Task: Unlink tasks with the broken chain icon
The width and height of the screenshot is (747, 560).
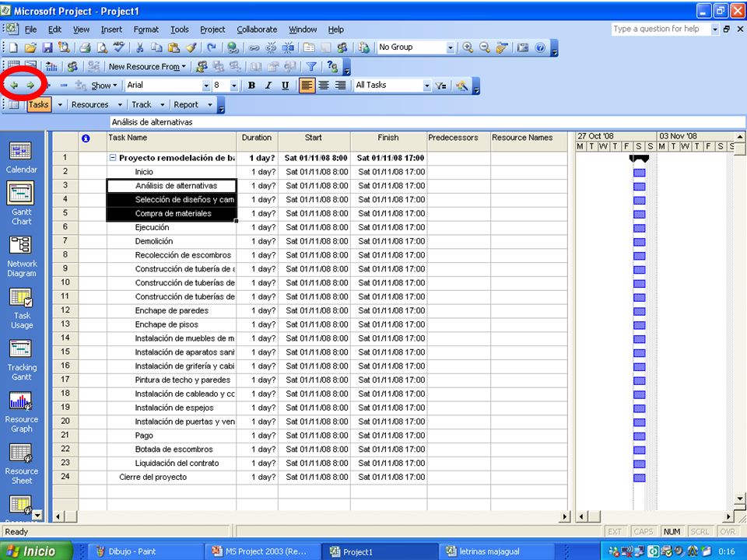Action: point(271,47)
